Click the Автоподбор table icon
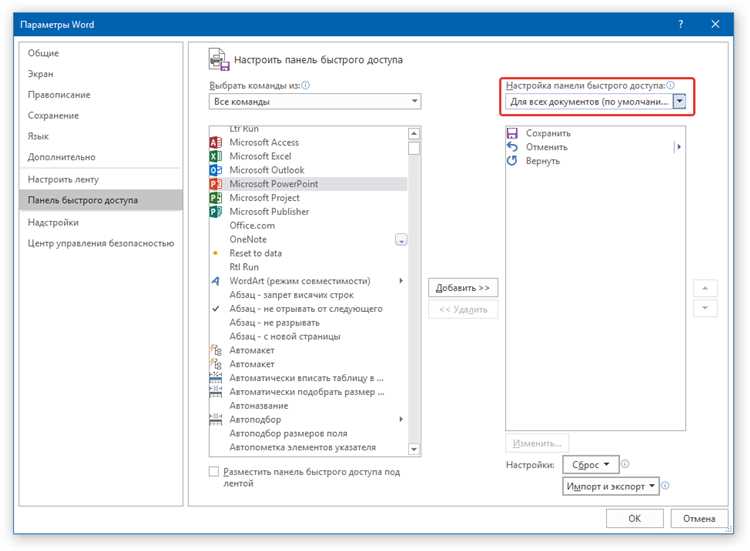The height and width of the screenshot is (551, 750). pyautogui.click(x=216, y=419)
